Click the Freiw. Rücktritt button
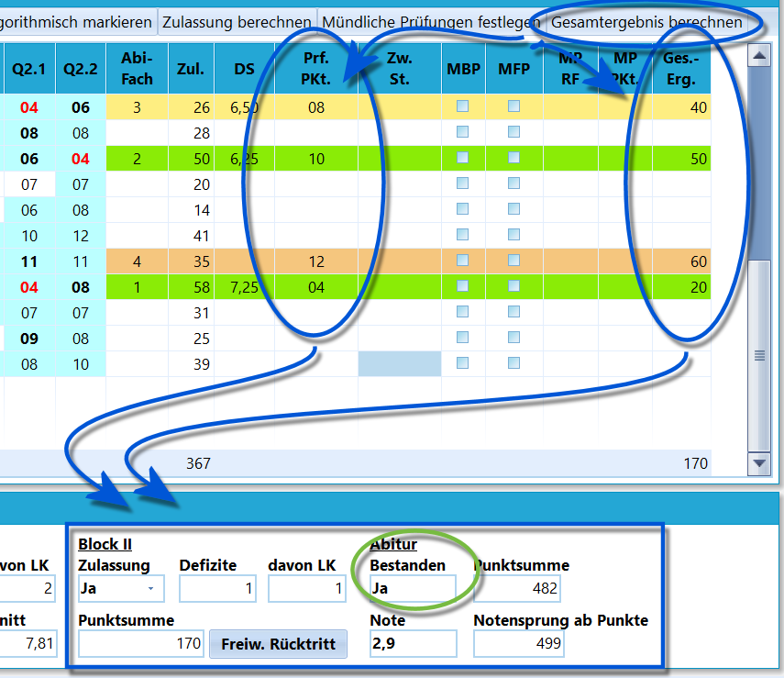 pyautogui.click(x=278, y=644)
